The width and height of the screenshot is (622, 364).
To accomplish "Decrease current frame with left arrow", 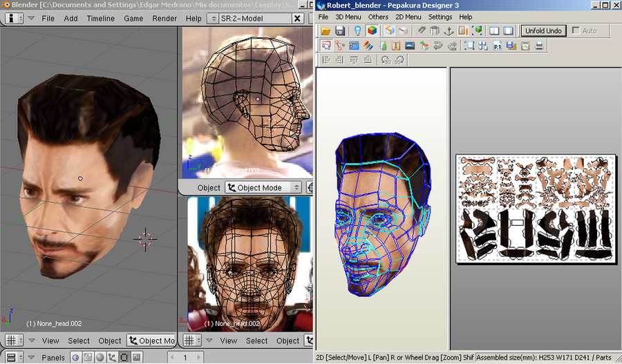I will pos(172,357).
